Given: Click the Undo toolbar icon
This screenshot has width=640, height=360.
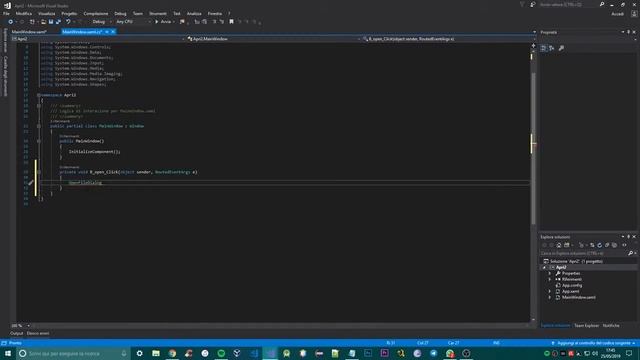Looking at the screenshot, I should point(68,22).
